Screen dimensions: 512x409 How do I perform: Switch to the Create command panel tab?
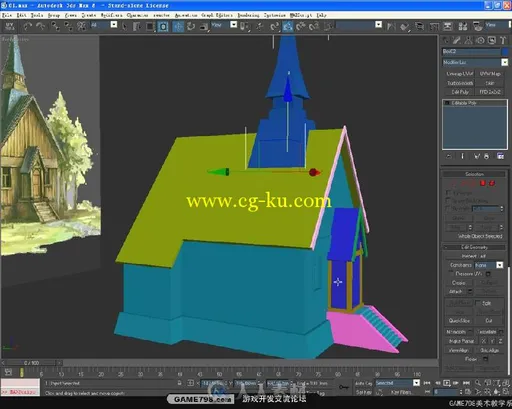[445, 41]
